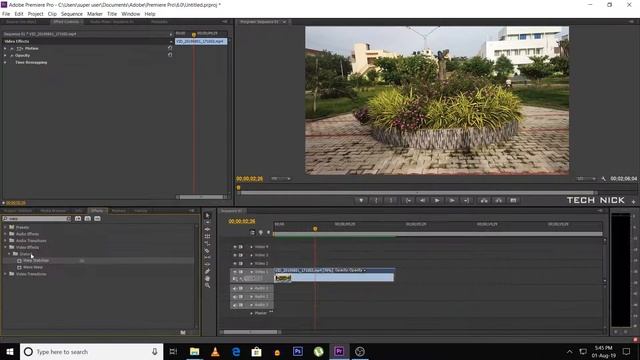Expand Time Remapping properties
The image size is (640, 360).
[x=5, y=62]
